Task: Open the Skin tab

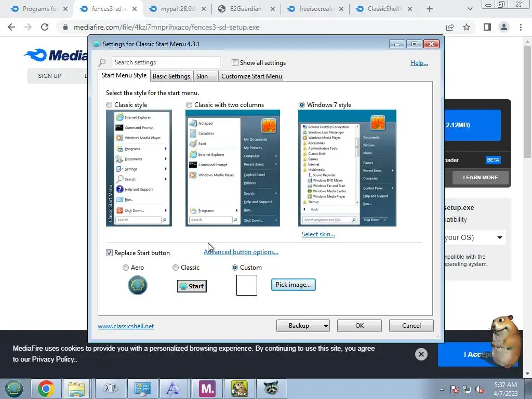Action: click(205, 76)
